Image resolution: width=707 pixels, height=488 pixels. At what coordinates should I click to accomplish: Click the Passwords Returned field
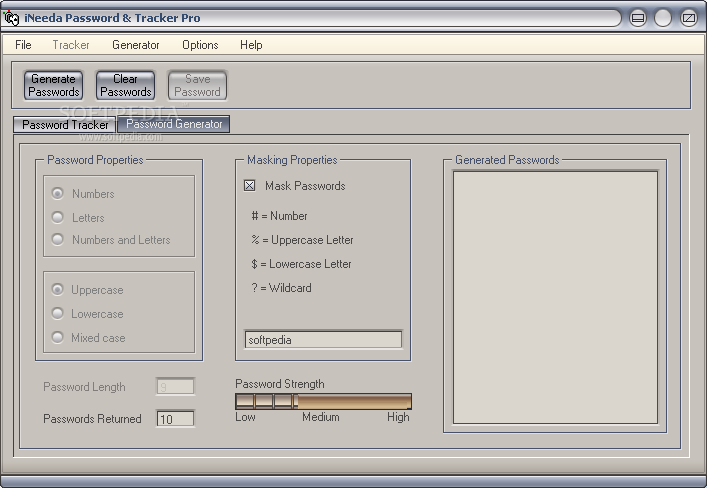175,419
